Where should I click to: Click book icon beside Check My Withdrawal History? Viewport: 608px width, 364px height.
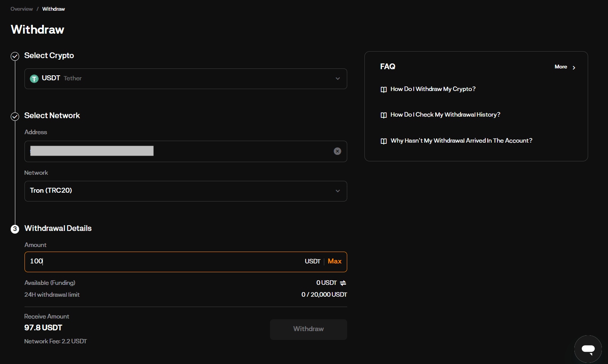click(384, 115)
